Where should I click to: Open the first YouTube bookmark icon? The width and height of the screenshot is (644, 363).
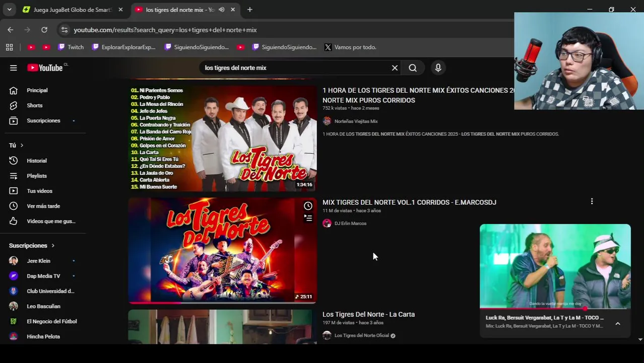pyautogui.click(x=31, y=47)
